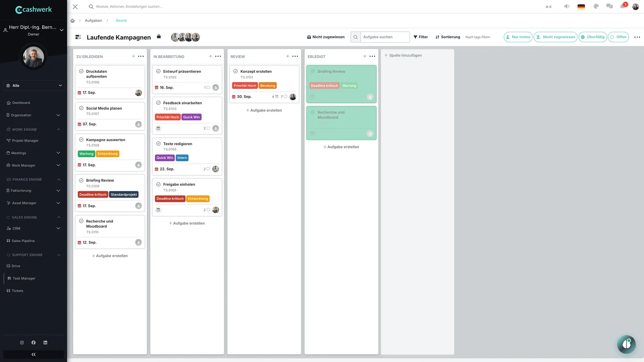Toggle the Überfällig filter
Screen dimensions: 644x362
[x=592, y=37]
